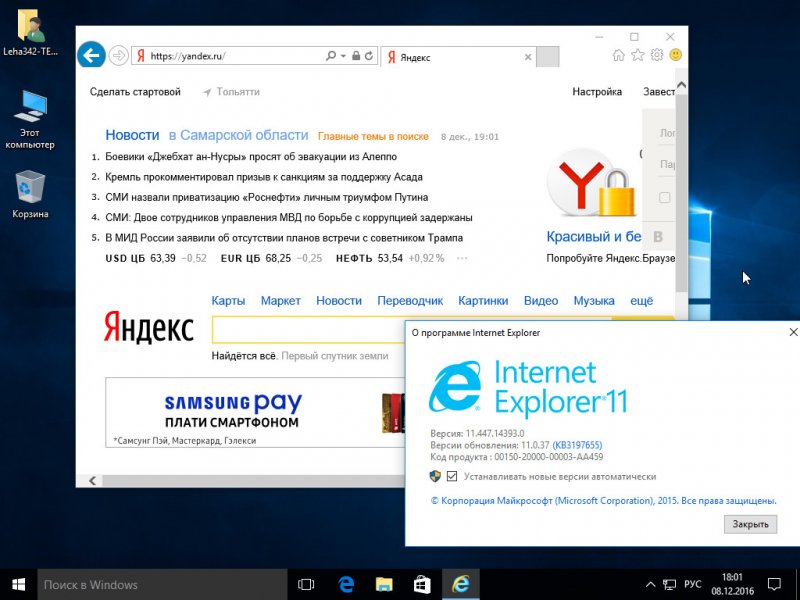This screenshot has height=600, width=800.
Task: Click the 'Поиск в Windows' search box
Action: click(x=162, y=585)
